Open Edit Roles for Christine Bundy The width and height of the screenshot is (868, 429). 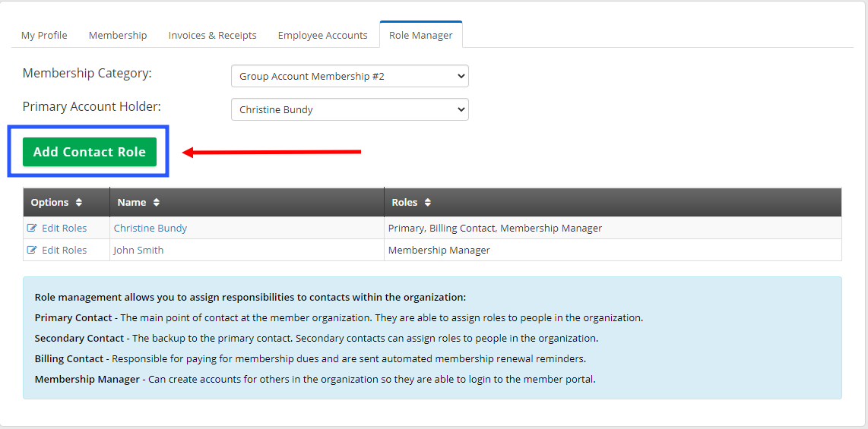(64, 228)
